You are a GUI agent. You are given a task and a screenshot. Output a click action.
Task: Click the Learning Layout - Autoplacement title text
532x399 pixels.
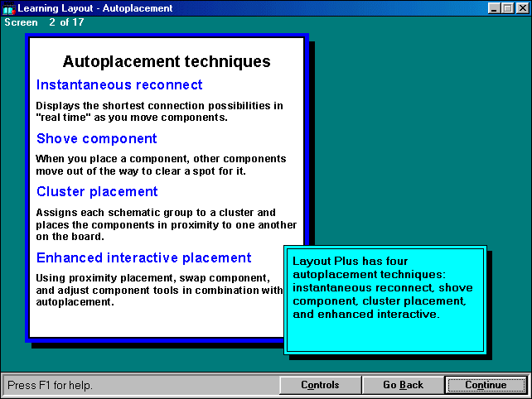[95, 8]
